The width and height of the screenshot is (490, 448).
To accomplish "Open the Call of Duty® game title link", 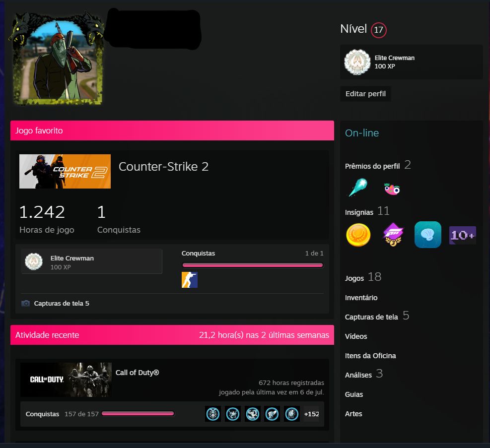I will point(137,373).
